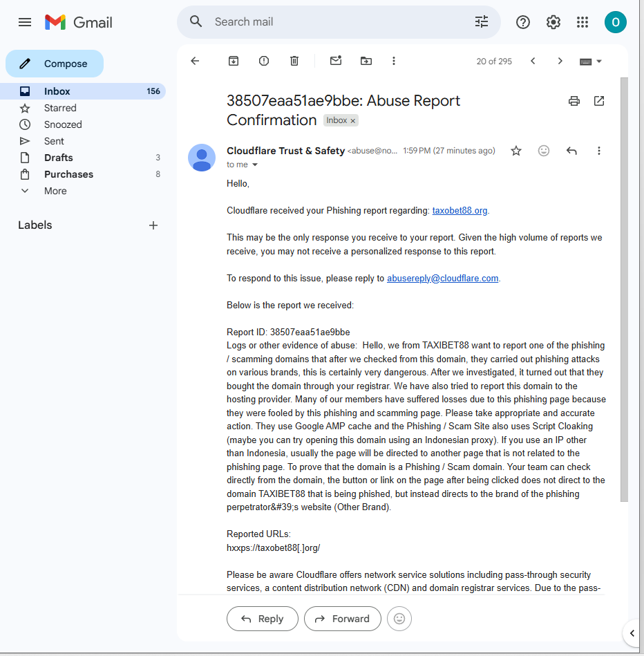Click 'hxxps://taxobet88[.]org/' reported URL text
Viewport: 644px width, 656px height.
pyautogui.click(x=273, y=547)
